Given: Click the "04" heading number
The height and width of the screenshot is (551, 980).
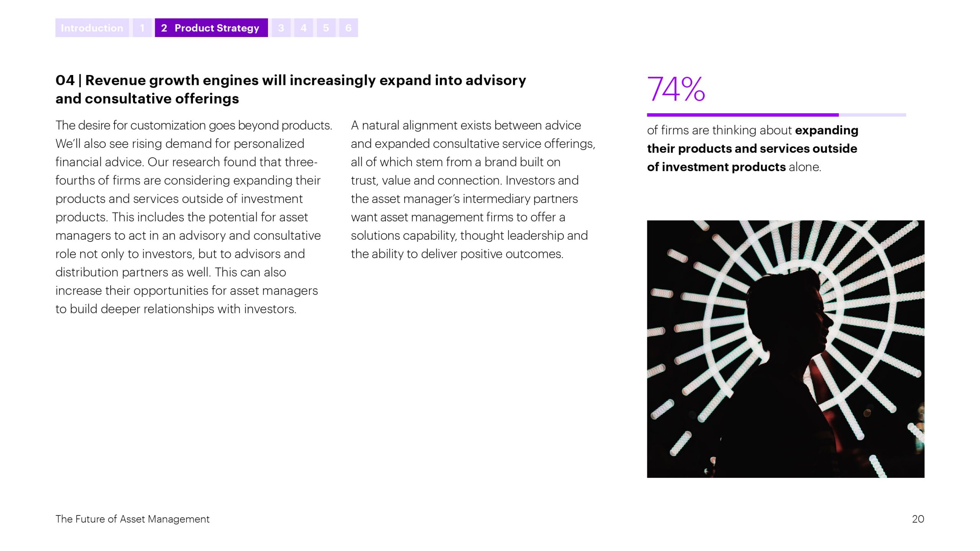Looking at the screenshot, I should (x=65, y=80).
